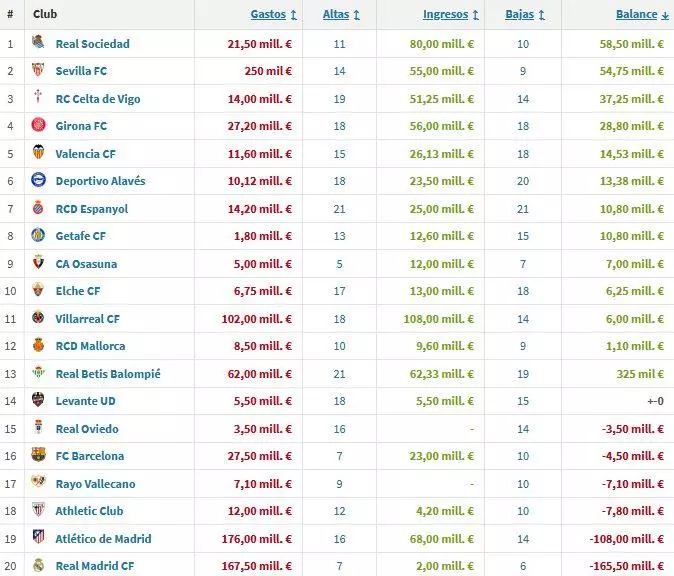Screen dimensions: 674x576
Task: Sort table by Gastos column
Action: pyautogui.click(x=272, y=15)
